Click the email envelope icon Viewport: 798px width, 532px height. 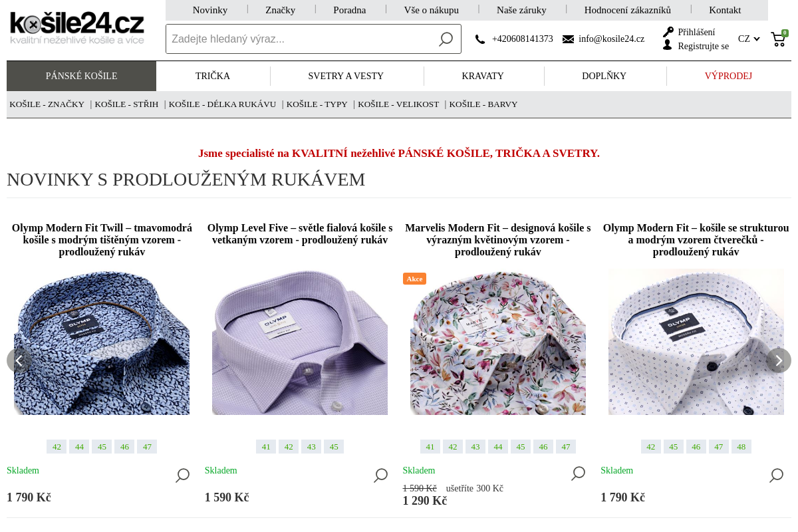coord(568,39)
